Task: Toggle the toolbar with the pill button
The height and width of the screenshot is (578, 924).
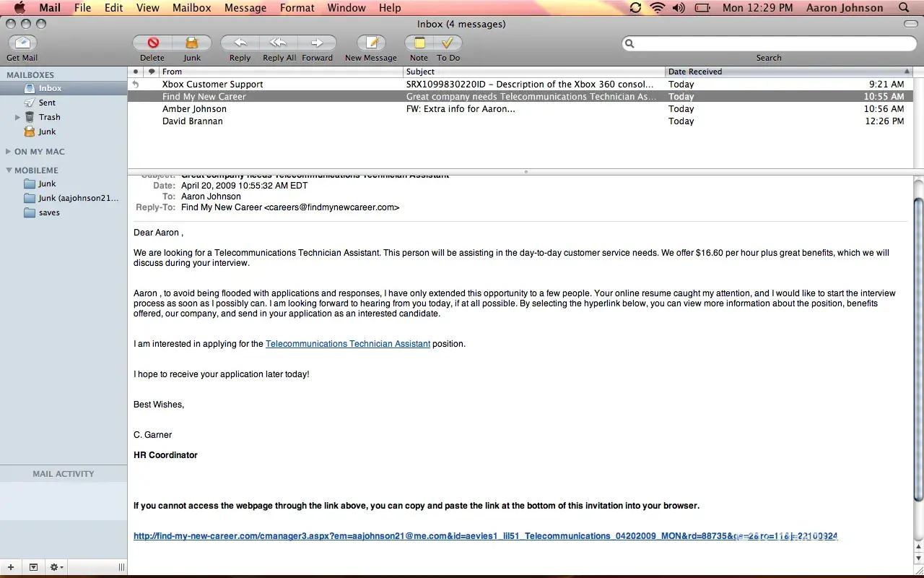Action: 910,24
